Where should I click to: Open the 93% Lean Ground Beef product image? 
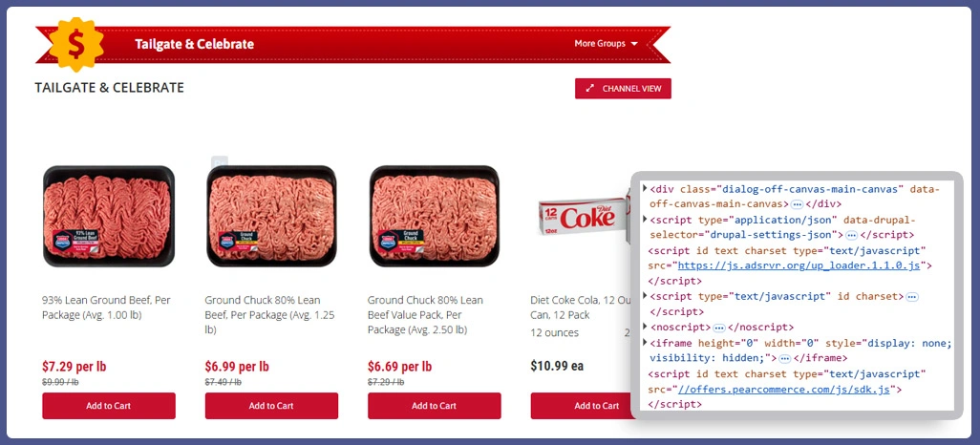109,216
